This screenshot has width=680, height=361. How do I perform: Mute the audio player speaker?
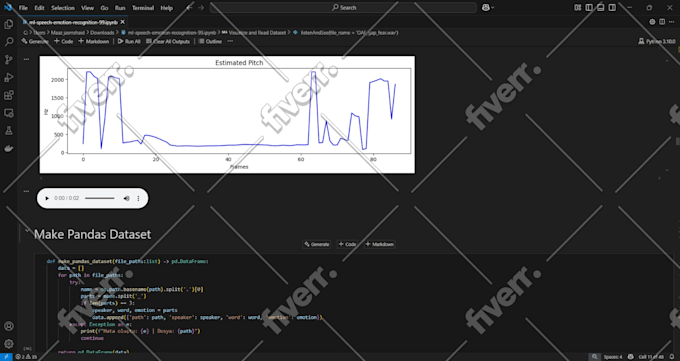click(126, 198)
